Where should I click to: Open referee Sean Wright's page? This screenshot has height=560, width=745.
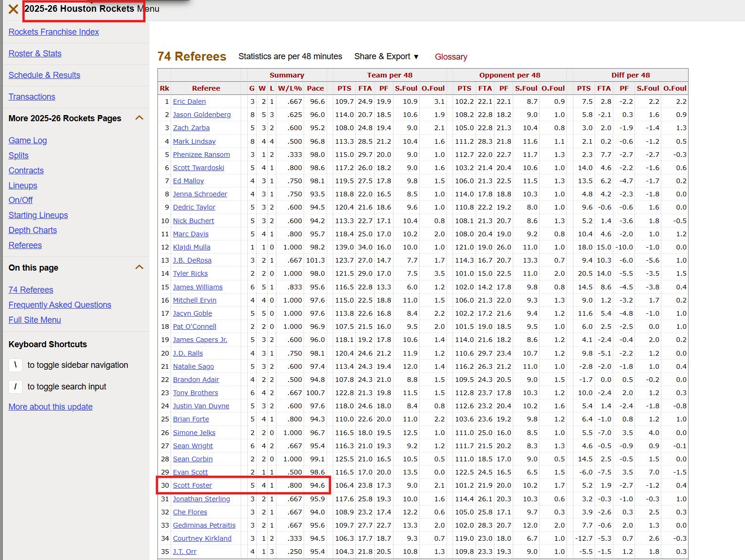coord(193,446)
